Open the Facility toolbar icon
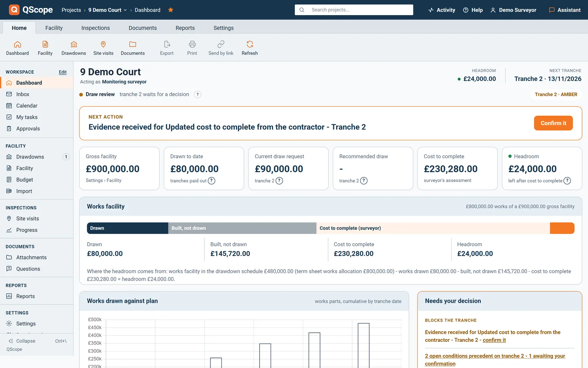 45,48
